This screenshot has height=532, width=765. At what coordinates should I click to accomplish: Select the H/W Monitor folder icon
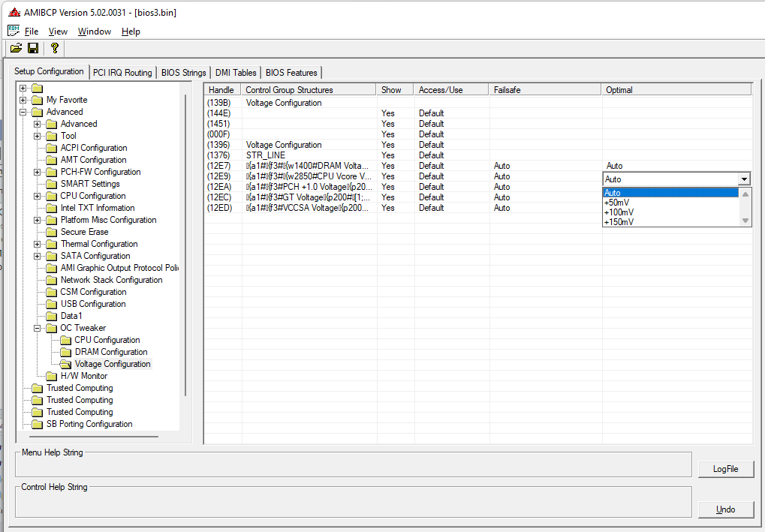pyautogui.click(x=51, y=376)
